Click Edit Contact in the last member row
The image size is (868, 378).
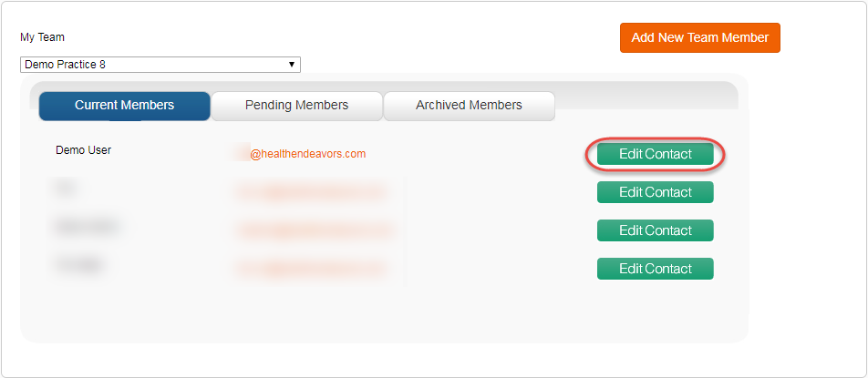point(656,269)
